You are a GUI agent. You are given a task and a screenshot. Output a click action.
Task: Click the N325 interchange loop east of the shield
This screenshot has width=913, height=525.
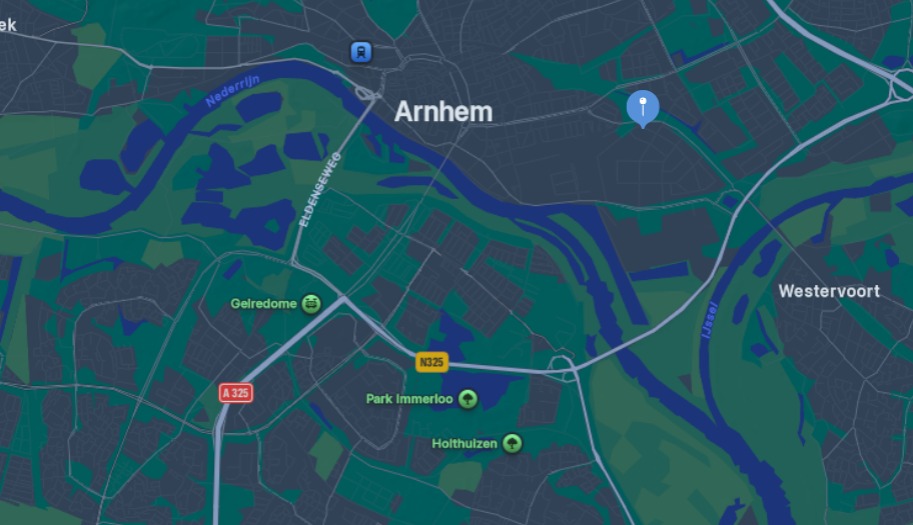[561, 364]
